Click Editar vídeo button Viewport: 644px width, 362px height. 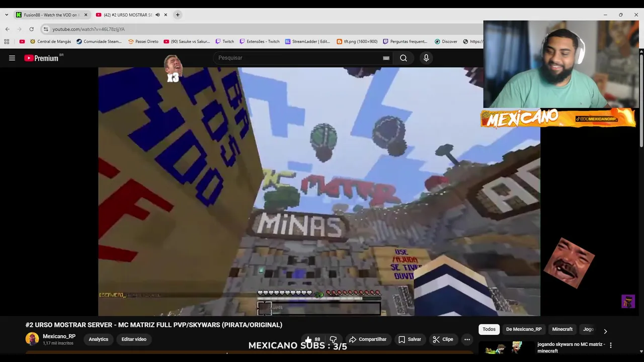134,339
